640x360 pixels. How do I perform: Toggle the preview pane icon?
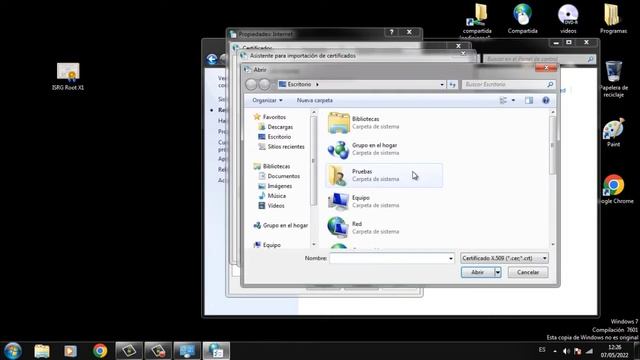tap(529, 100)
